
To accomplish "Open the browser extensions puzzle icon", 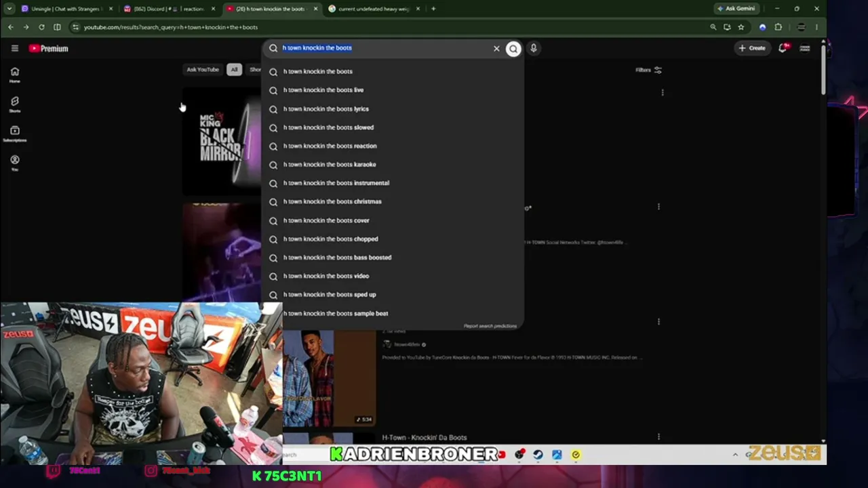I will [x=778, y=27].
